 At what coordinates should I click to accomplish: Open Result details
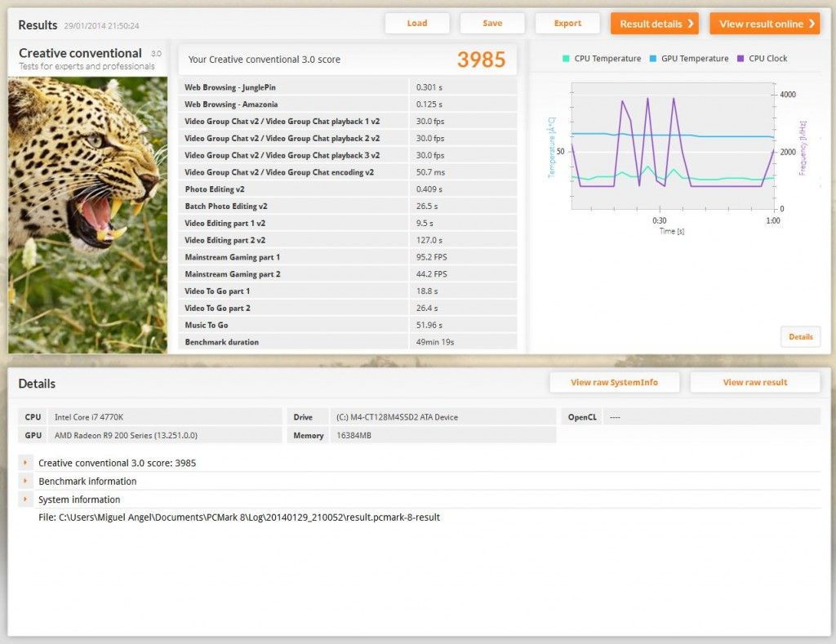tap(655, 24)
